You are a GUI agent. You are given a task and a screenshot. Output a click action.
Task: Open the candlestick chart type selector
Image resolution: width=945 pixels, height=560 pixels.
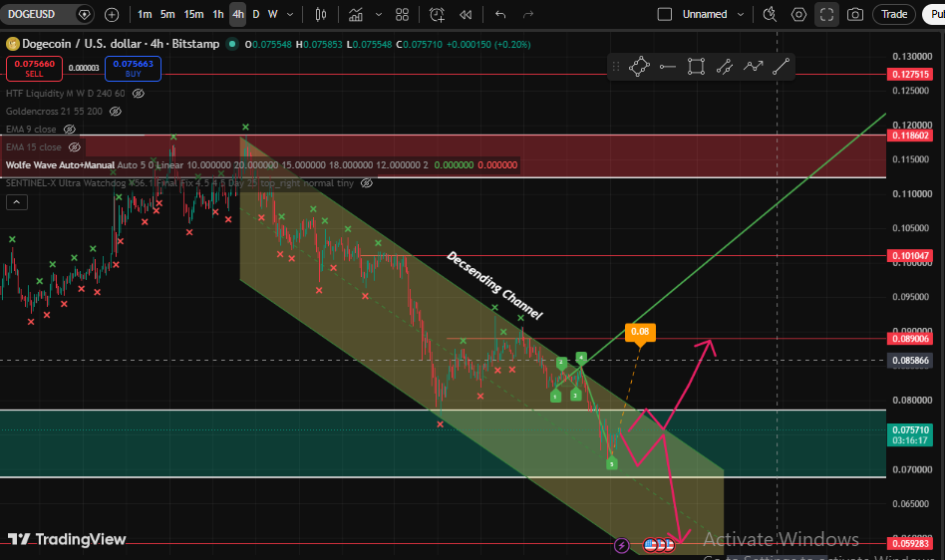pos(321,15)
